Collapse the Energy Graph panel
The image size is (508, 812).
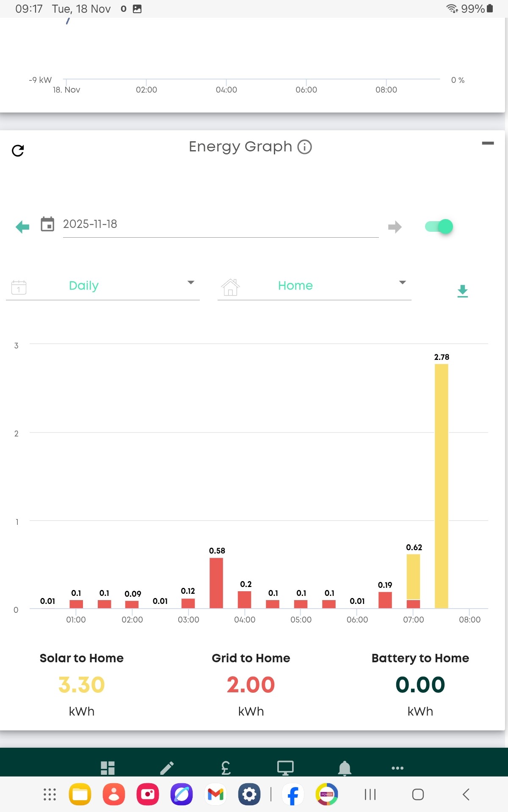coord(488,143)
